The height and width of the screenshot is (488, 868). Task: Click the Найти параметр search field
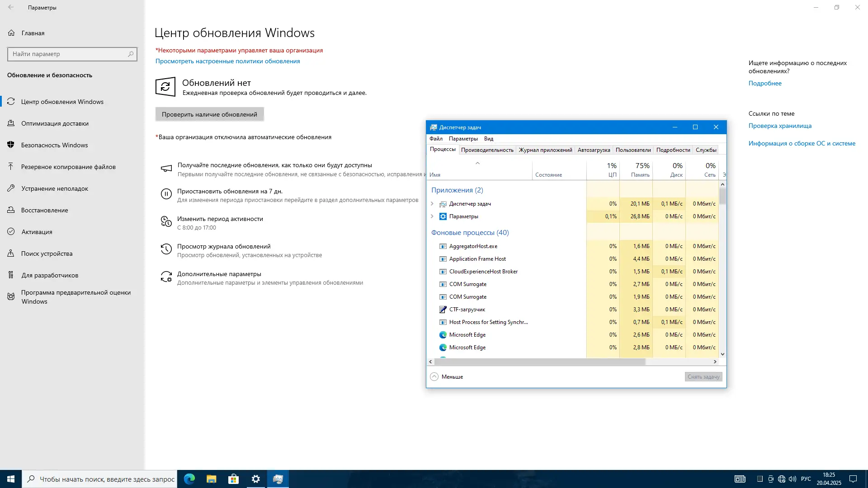tap(72, 54)
